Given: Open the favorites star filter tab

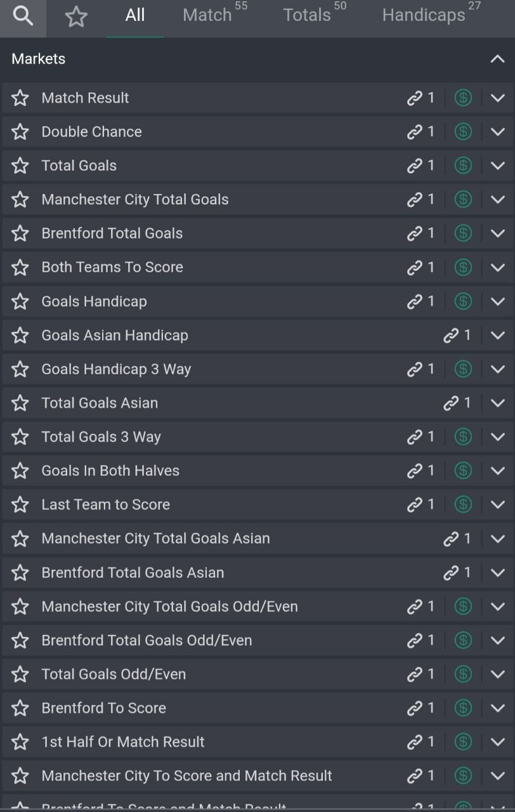Looking at the screenshot, I should (x=76, y=17).
